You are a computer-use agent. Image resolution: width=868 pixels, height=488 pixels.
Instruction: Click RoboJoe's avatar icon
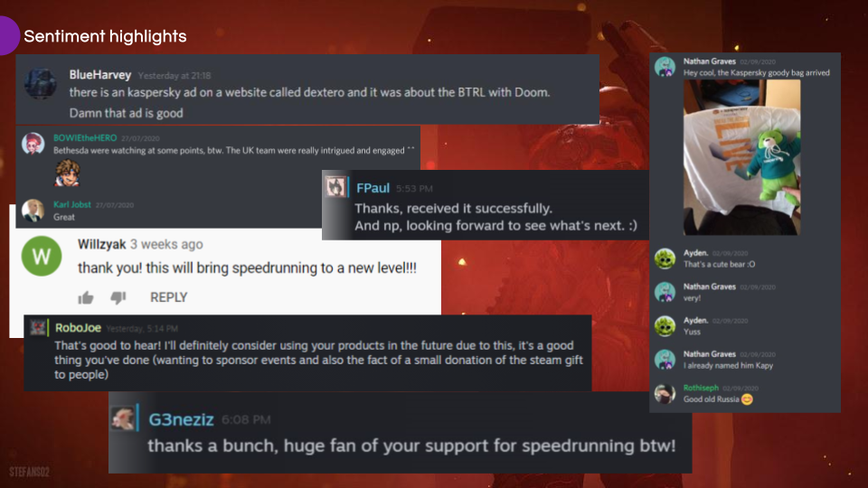point(38,327)
